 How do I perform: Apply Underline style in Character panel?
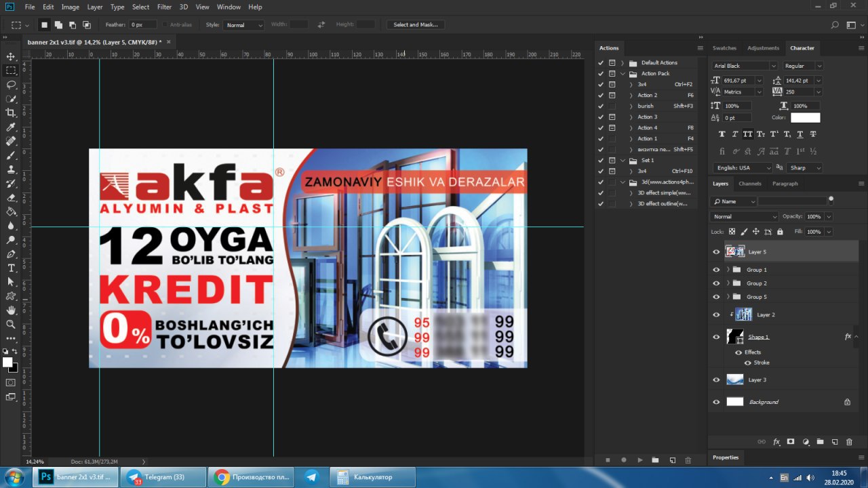[799, 134]
